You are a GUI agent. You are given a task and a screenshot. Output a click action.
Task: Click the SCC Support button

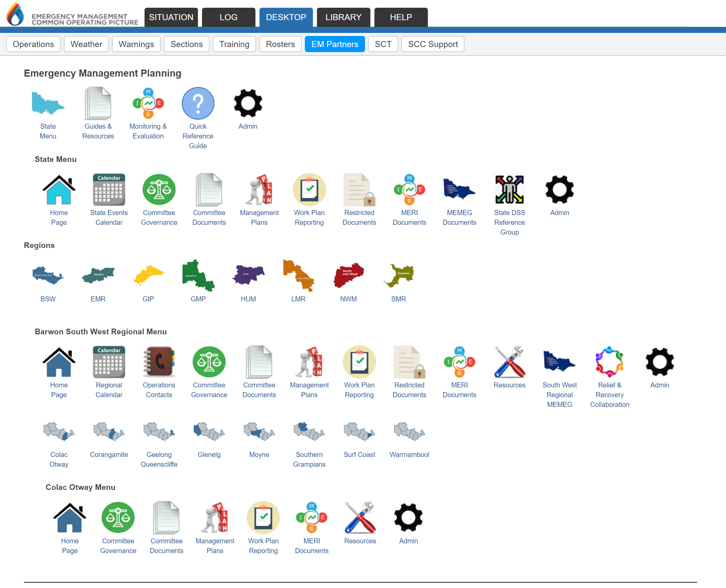tap(433, 44)
